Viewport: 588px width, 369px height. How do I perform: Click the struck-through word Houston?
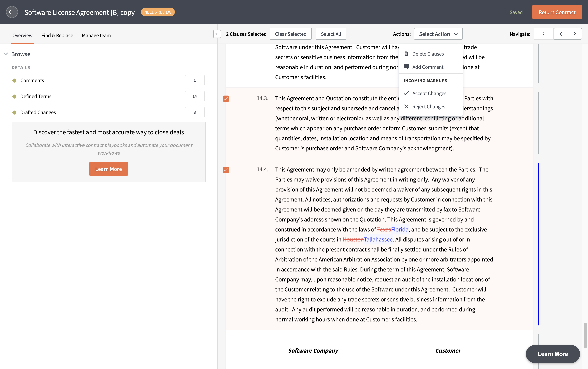pyautogui.click(x=353, y=239)
